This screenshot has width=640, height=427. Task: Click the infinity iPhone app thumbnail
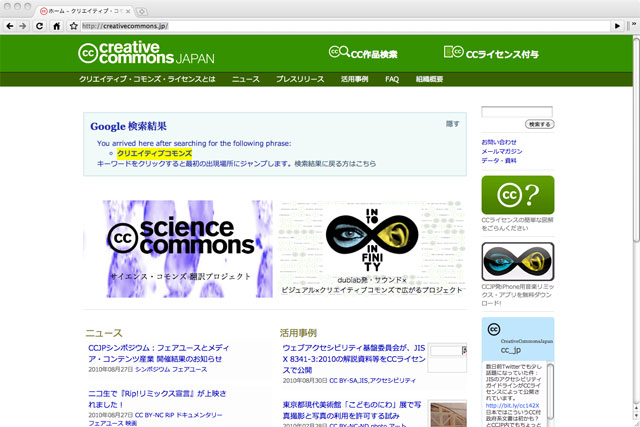(x=518, y=261)
